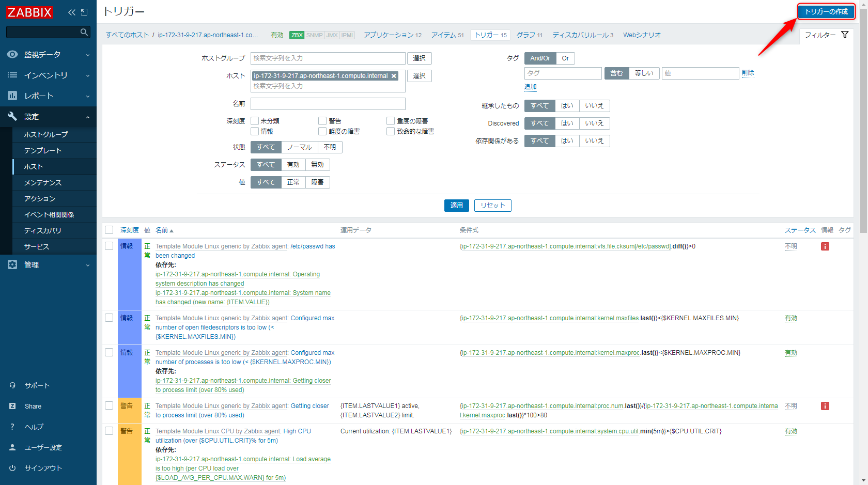Toggle kiosk mode icon beside the logo
The image size is (868, 485).
pyautogui.click(x=85, y=12)
